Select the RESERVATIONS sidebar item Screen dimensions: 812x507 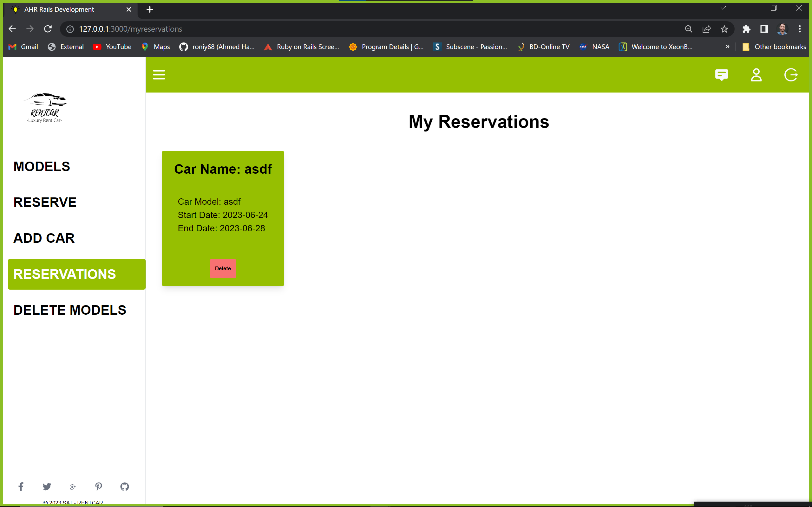coord(65,274)
